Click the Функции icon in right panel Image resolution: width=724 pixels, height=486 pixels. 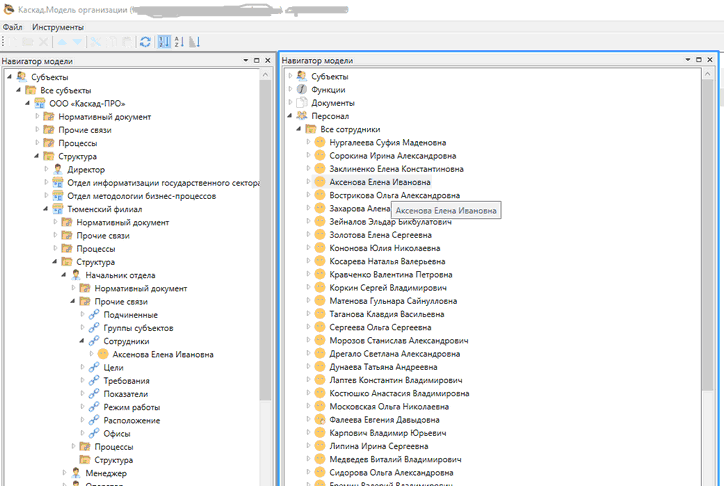[x=302, y=90]
